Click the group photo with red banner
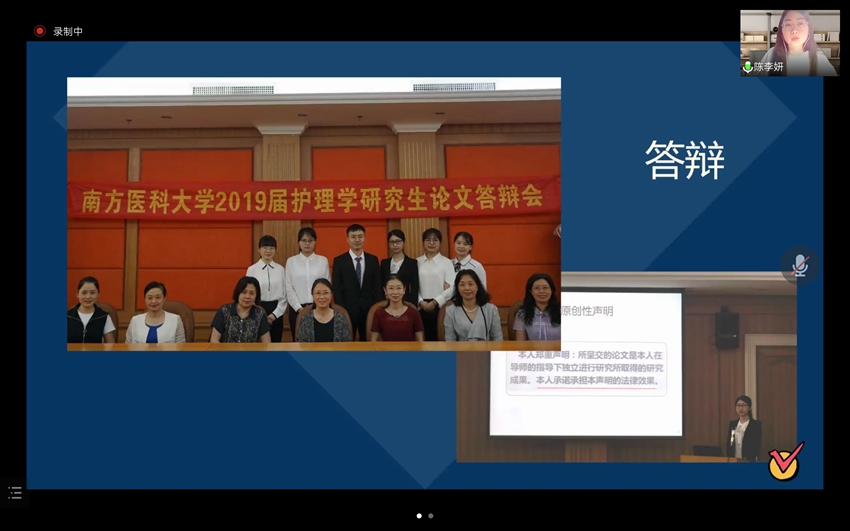The width and height of the screenshot is (850, 531). [x=314, y=214]
